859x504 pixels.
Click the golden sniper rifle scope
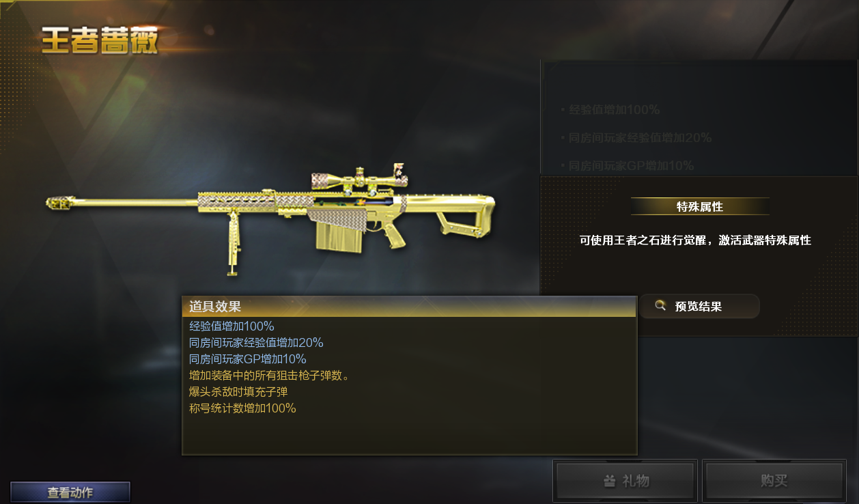[360, 180]
